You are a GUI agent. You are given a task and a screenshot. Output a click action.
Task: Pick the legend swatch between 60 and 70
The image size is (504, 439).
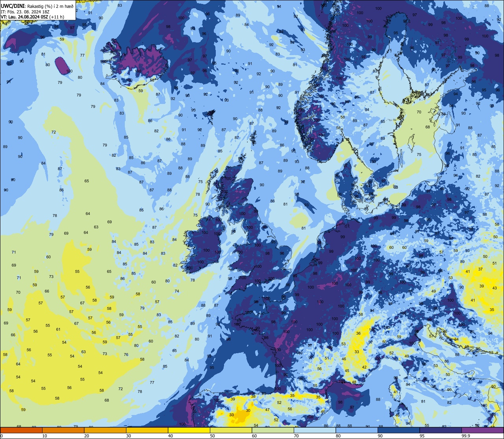pyautogui.click(x=273, y=430)
